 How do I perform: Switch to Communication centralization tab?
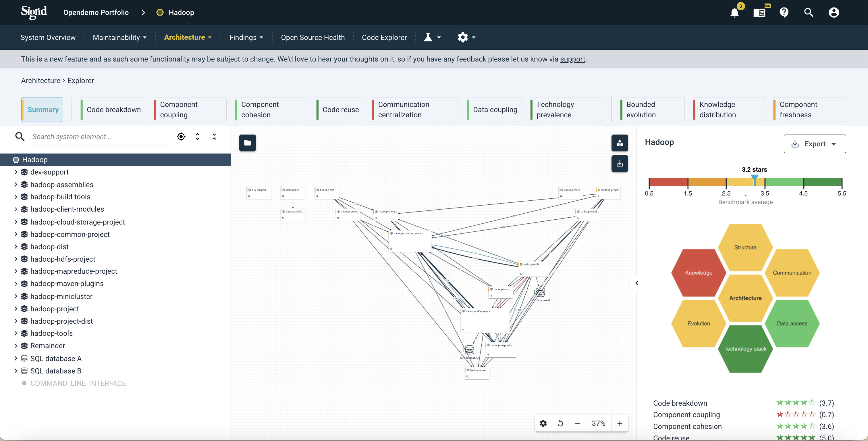[x=415, y=110]
